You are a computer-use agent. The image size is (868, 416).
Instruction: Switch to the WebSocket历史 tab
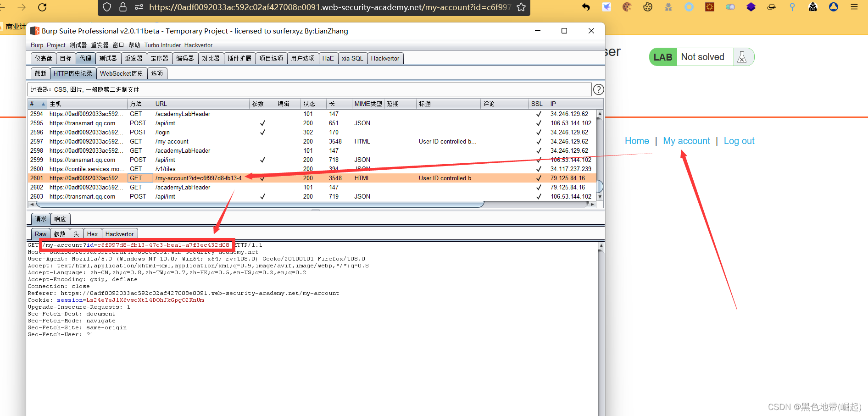click(122, 73)
